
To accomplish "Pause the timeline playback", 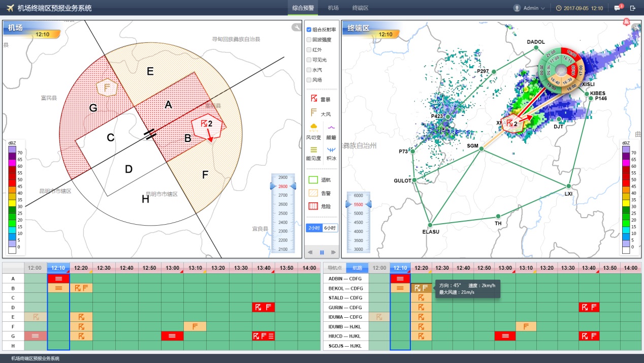I will (321, 252).
